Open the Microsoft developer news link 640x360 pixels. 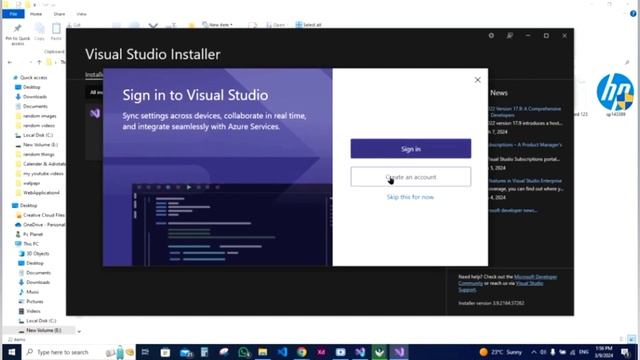513,210
